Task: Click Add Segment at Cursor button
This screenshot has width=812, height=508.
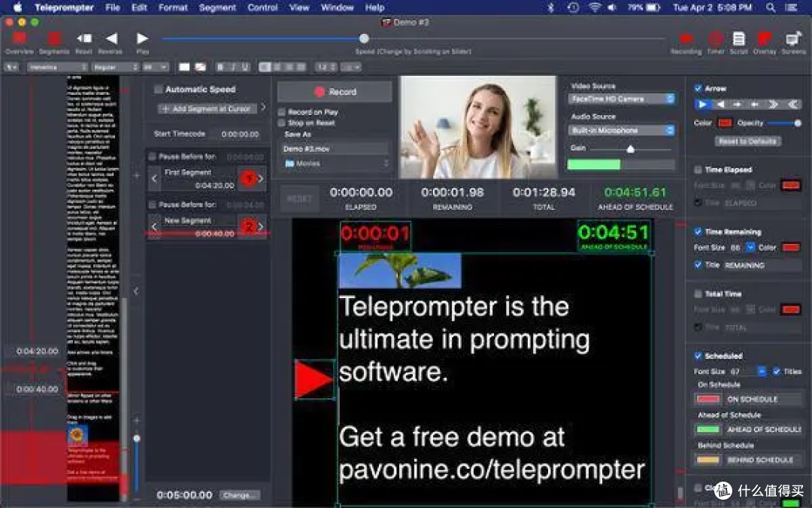Action: click(x=208, y=109)
